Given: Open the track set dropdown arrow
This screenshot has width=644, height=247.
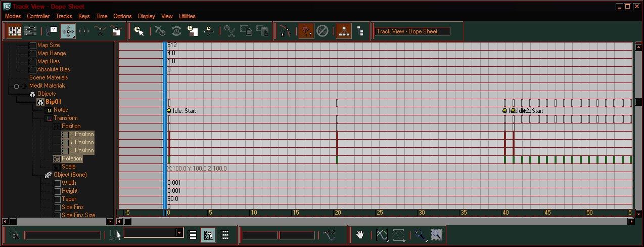Looking at the screenshot, I should click(179, 233).
